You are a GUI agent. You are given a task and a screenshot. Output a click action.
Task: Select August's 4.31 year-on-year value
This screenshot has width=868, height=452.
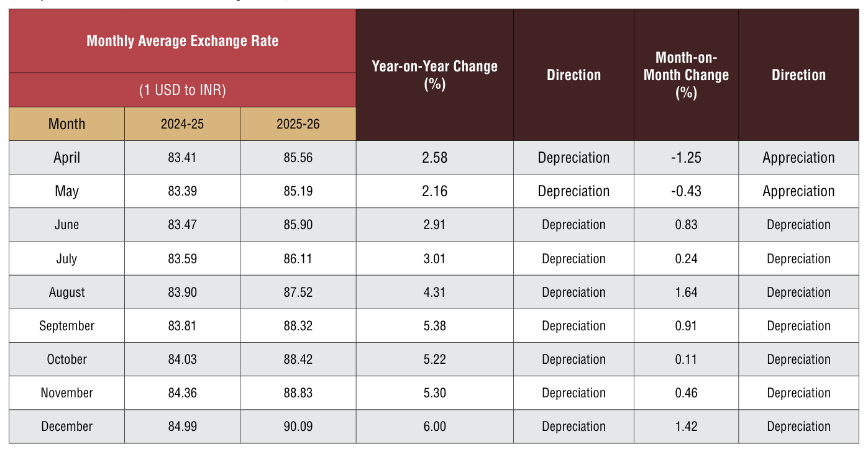tap(434, 292)
